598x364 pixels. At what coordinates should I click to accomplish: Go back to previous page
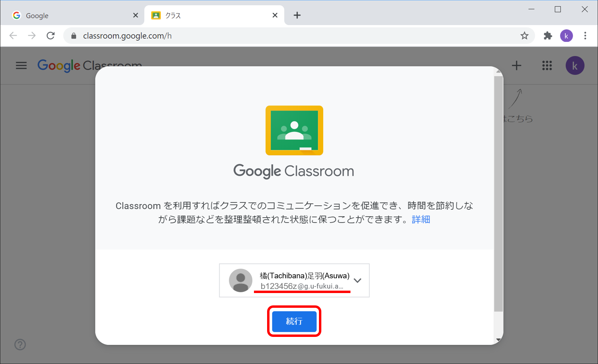13,36
